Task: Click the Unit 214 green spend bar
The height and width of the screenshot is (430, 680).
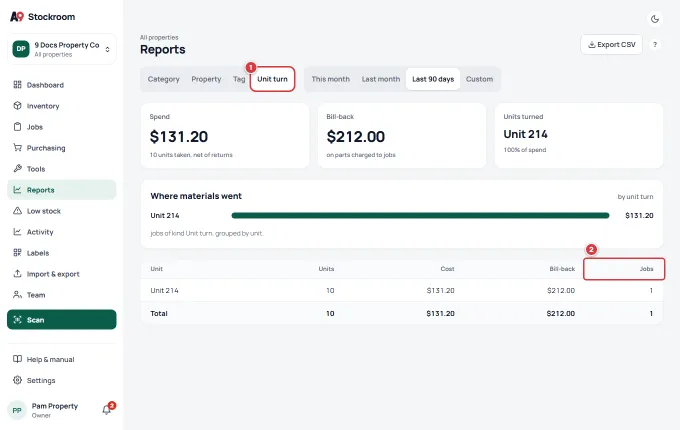Action: click(420, 215)
